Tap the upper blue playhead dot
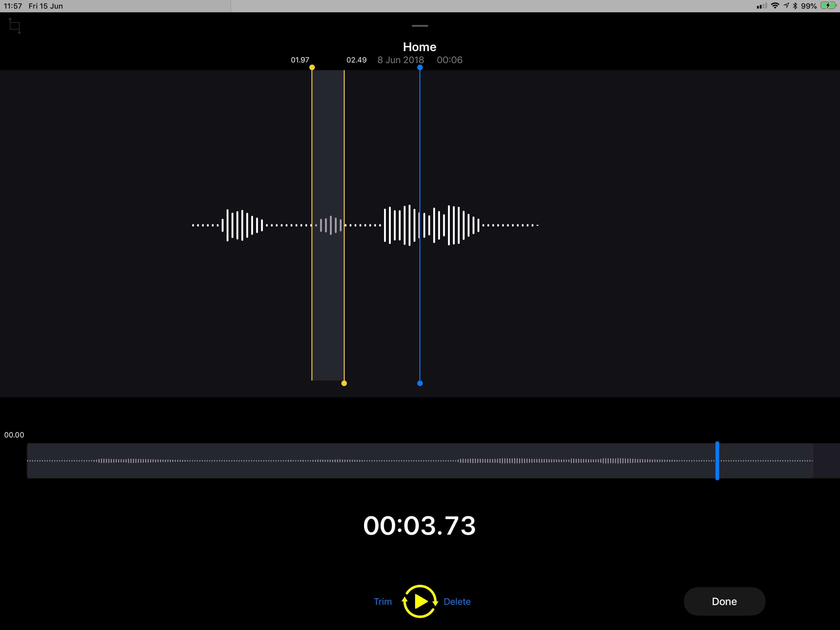The height and width of the screenshot is (630, 840). click(x=420, y=68)
